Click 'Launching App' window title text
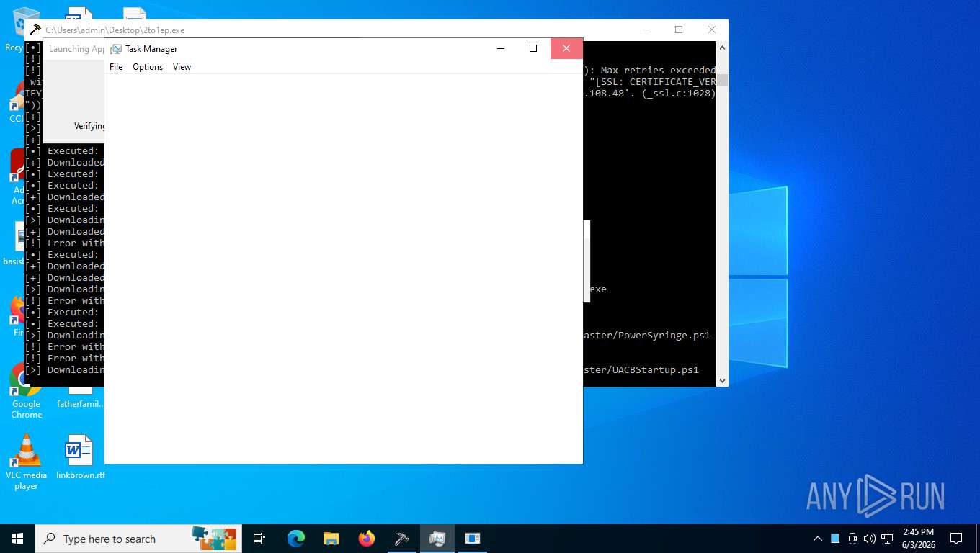Image resolution: width=980 pixels, height=553 pixels. point(76,49)
